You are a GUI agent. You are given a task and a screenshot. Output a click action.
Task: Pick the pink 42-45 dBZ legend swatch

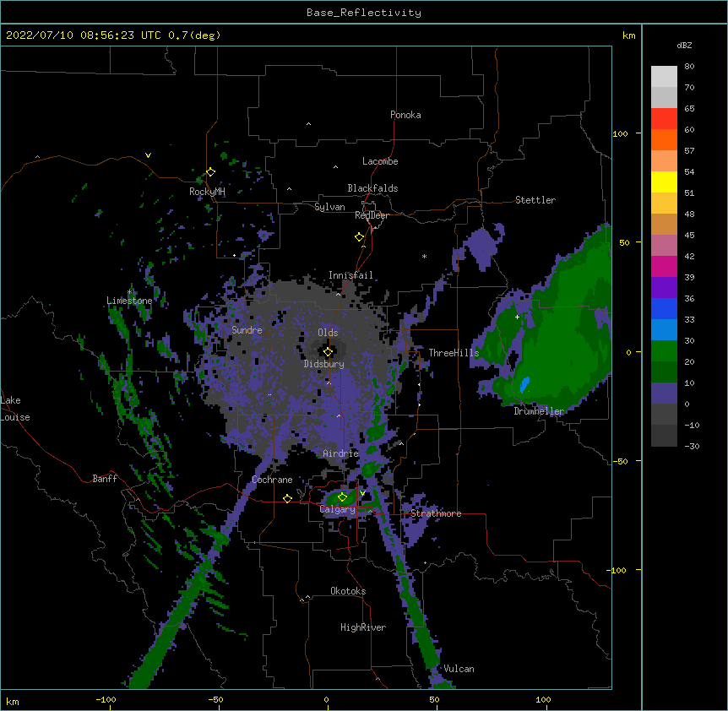click(x=664, y=246)
